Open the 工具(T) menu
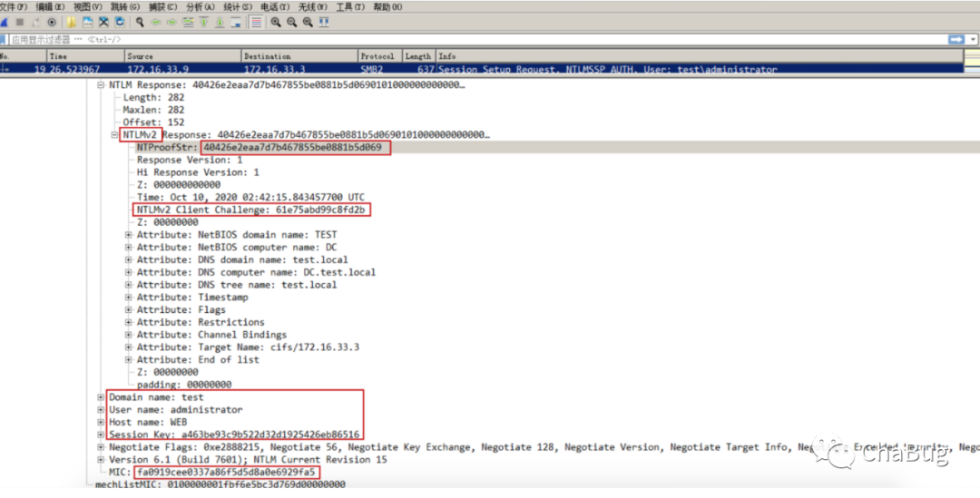 pos(350,7)
